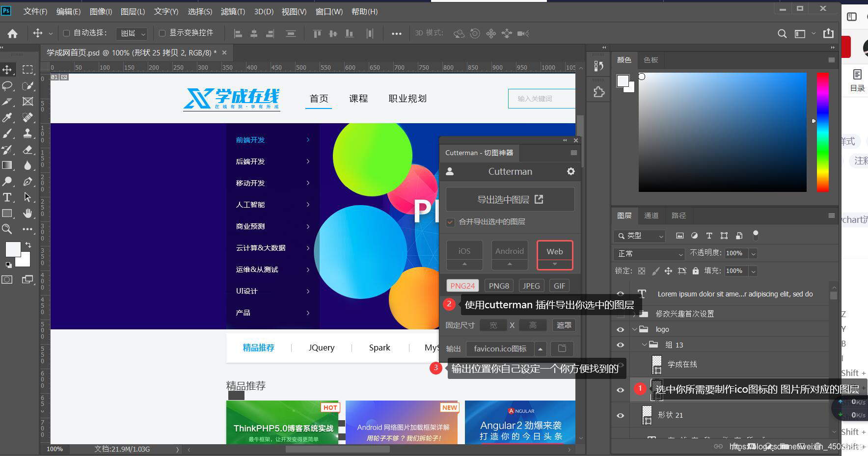Select the Zoom tool in the toolbox
The width and height of the screenshot is (868, 456).
coord(7,229)
